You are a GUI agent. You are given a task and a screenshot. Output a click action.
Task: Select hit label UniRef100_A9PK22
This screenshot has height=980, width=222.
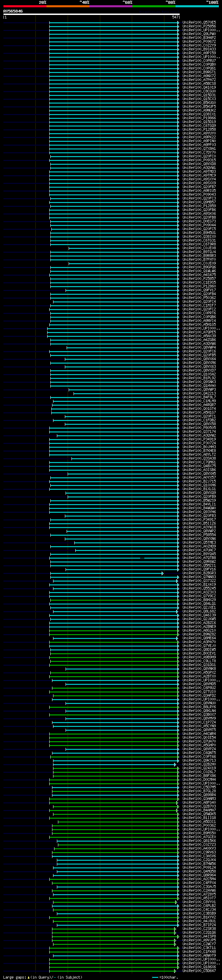click(x=199, y=137)
